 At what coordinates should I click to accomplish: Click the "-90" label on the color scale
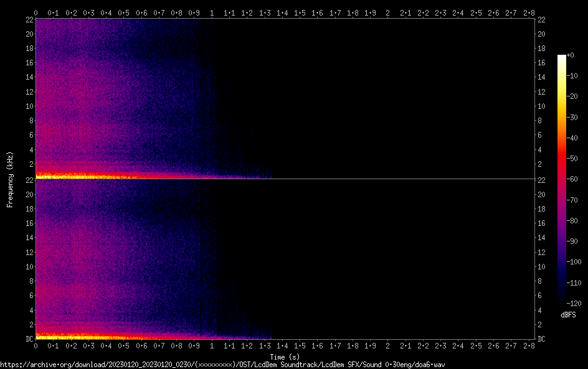572,241
